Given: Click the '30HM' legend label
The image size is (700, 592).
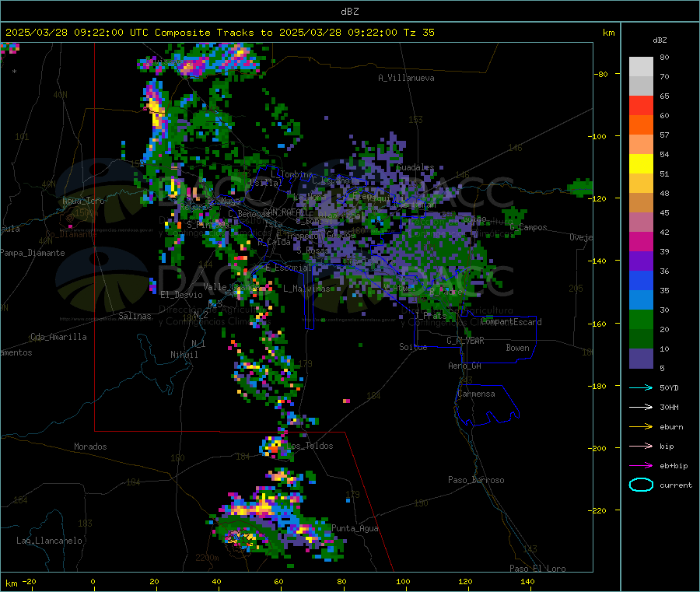Looking at the screenshot, I should click(669, 407).
